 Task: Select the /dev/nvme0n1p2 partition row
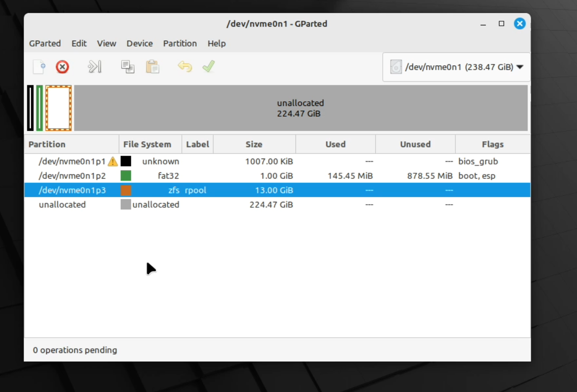[x=277, y=176]
